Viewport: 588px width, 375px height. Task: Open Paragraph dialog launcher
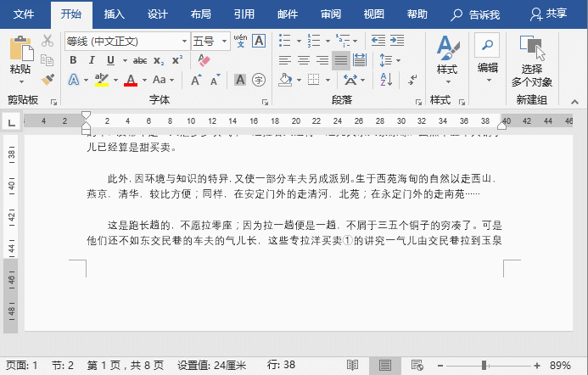[x=418, y=102]
